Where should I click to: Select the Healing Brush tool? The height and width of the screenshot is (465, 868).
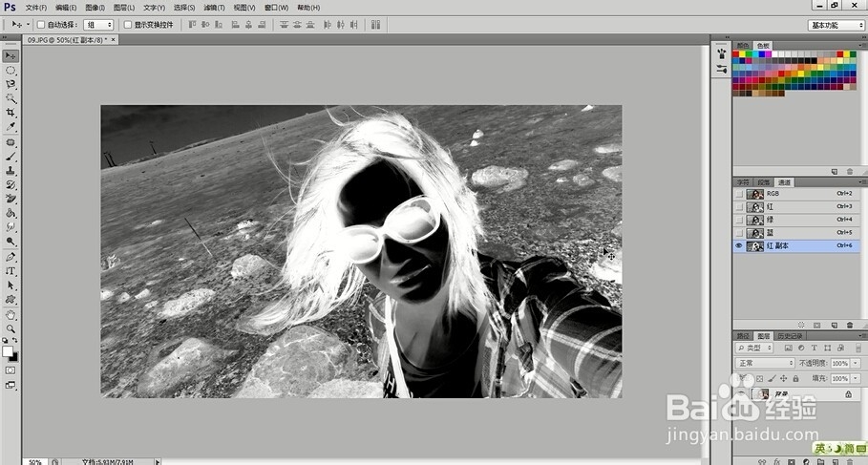point(11,143)
